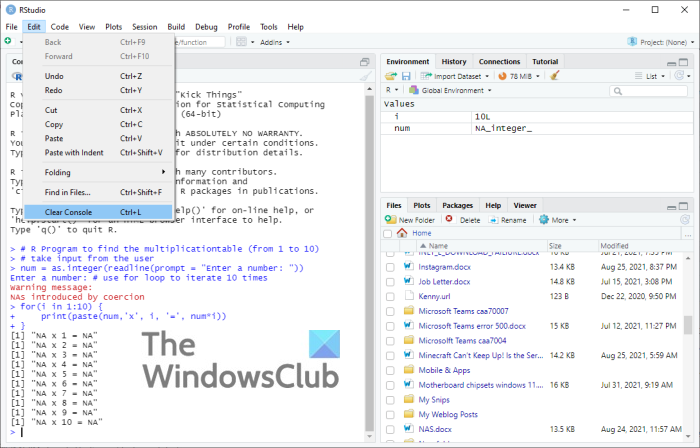Click the Instagram.docx Word file icon
The image size is (700, 448).
pyautogui.click(x=408, y=266)
